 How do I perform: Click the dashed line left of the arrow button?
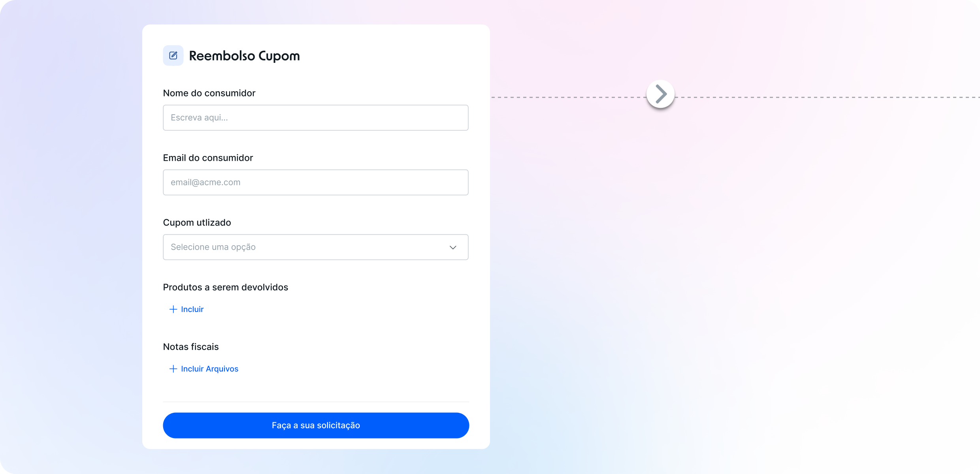point(568,97)
